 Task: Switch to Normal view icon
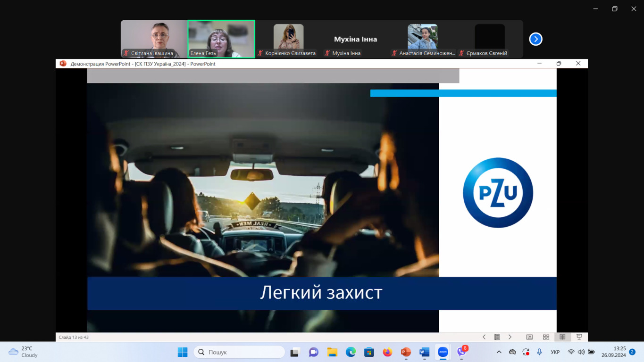[529, 337]
